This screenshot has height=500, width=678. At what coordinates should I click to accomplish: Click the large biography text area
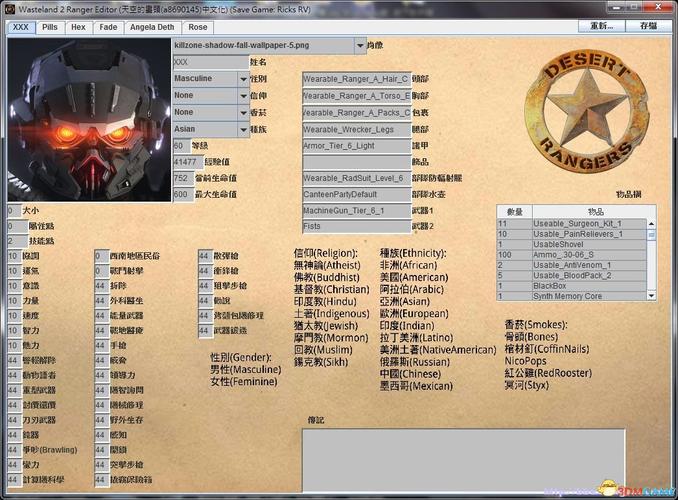point(463,460)
